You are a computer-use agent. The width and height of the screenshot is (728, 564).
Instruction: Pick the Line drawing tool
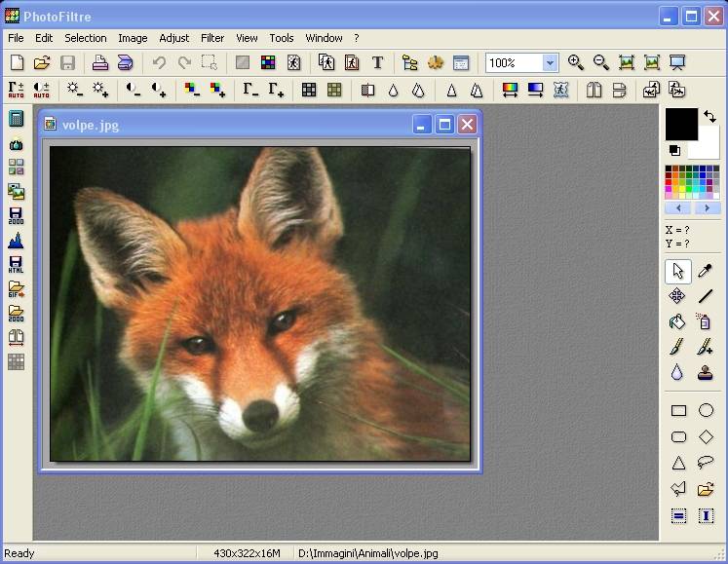[706, 296]
